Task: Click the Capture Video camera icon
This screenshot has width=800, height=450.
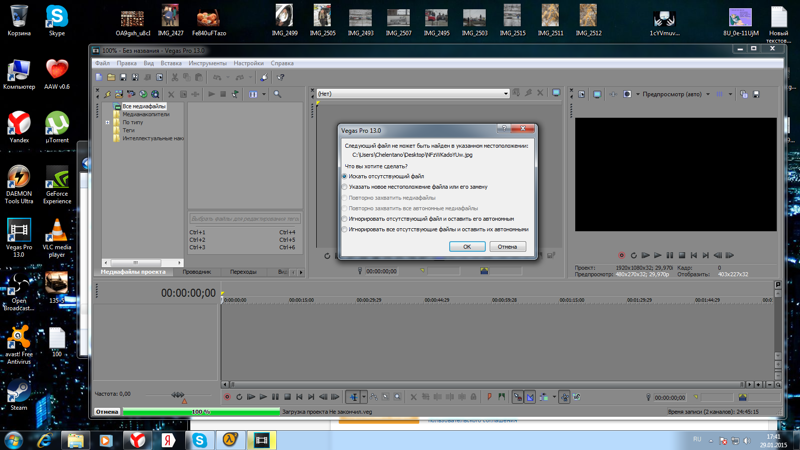Action: (131, 94)
